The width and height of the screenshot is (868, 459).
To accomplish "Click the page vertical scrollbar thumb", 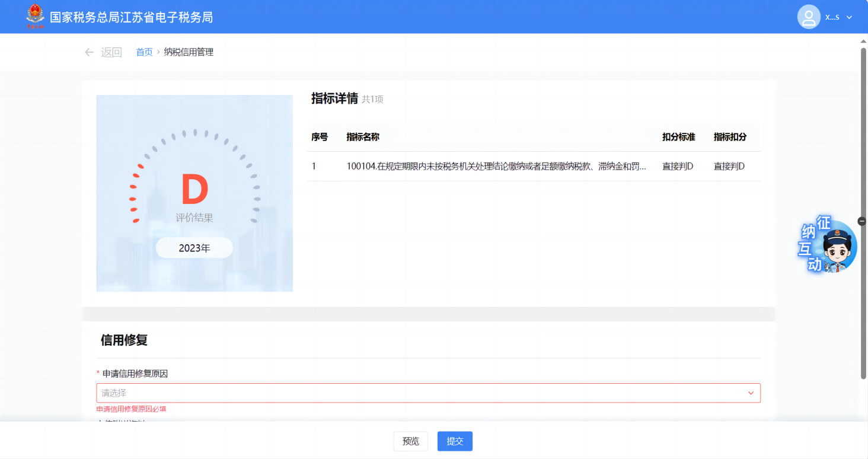I will tap(864, 213).
